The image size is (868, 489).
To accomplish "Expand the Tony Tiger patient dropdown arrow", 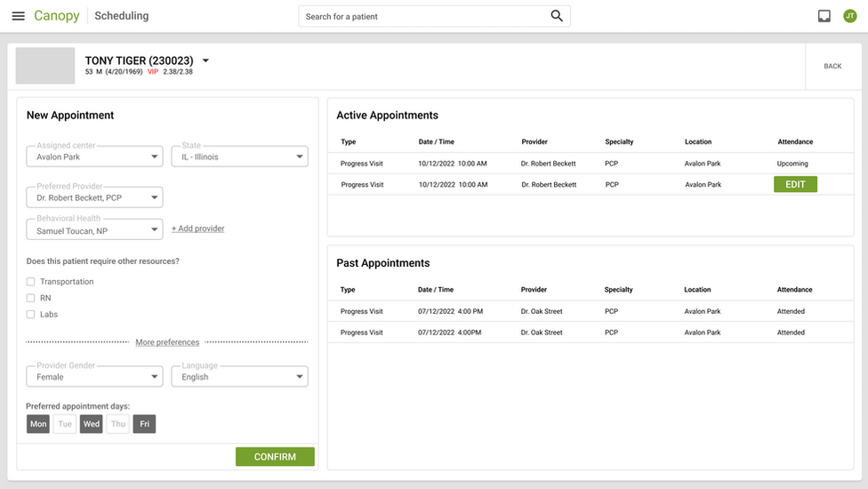I will tap(205, 60).
